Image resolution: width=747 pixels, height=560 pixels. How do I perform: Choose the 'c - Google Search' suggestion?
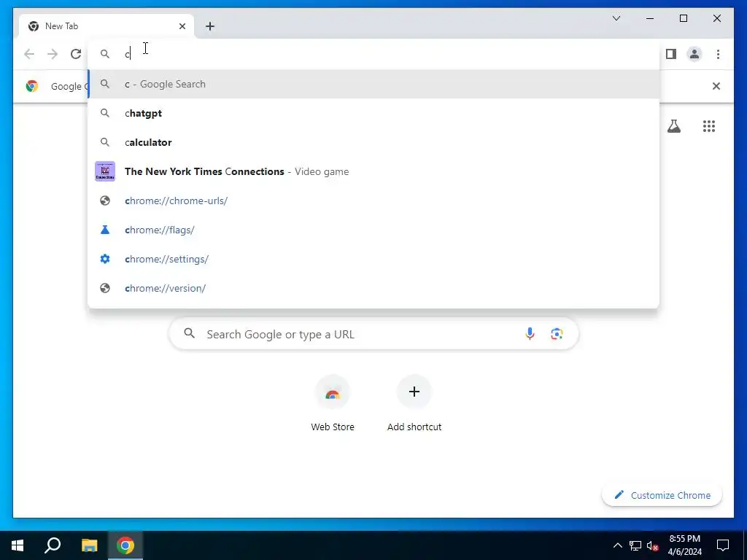[374, 84]
